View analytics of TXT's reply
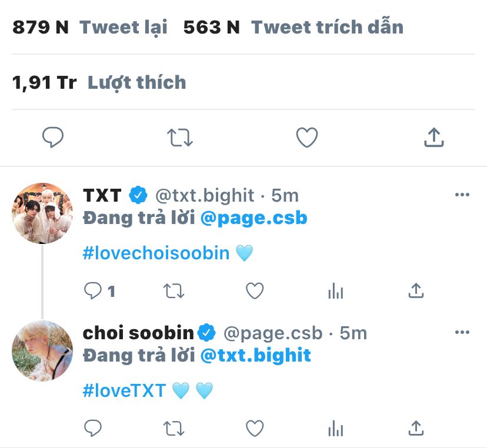This screenshot has width=487, height=448. click(x=335, y=290)
